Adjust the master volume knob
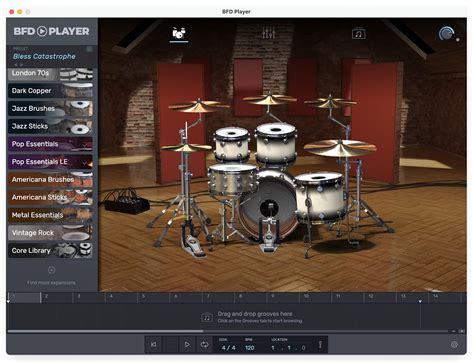The image size is (474, 362). click(x=446, y=34)
